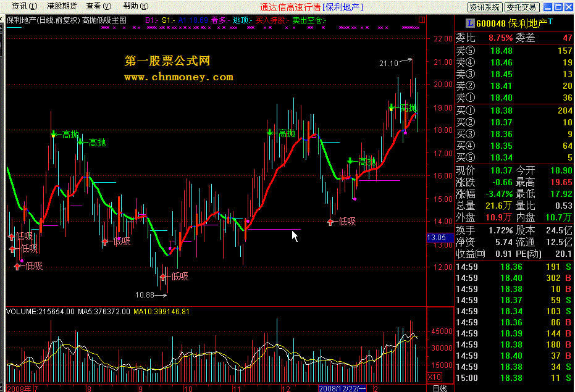
Task: Click the MA5:376372.00 label
Action: (x=104, y=312)
